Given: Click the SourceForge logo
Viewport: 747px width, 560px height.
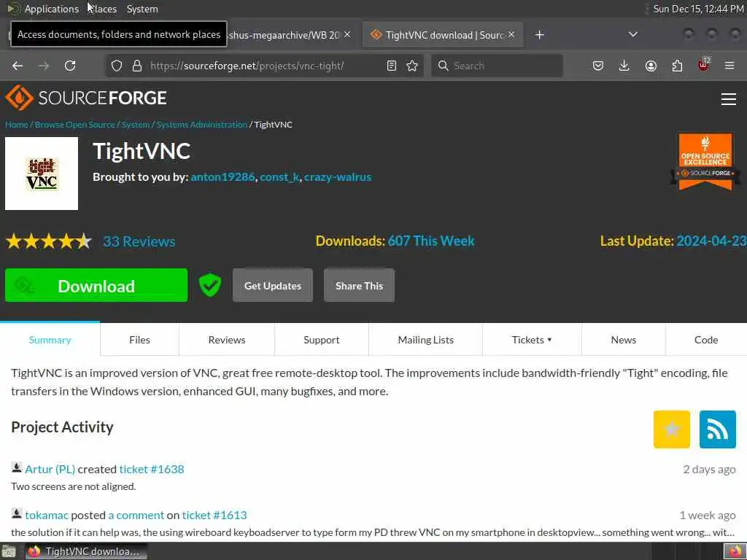Looking at the screenshot, I should pyautogui.click(x=86, y=98).
